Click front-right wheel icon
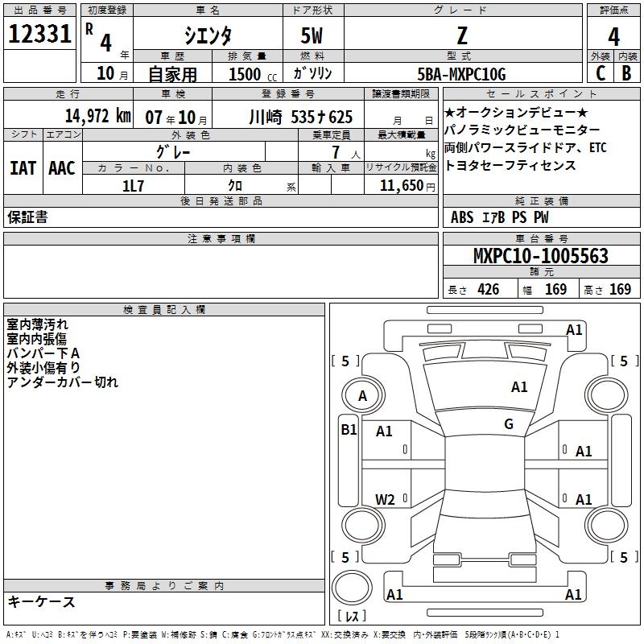Screen dimensions: 644x644 point(607,394)
